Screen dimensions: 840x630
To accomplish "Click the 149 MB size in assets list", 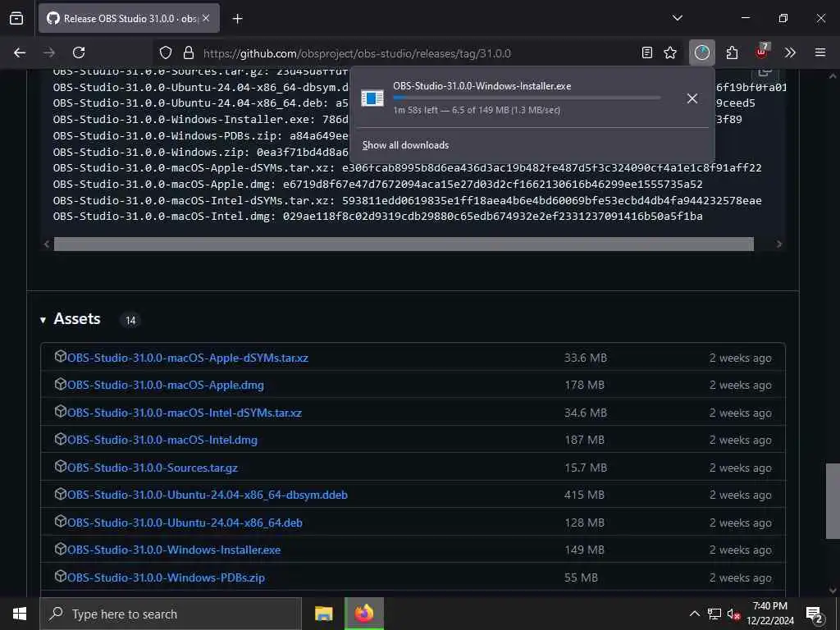I will 584,550.
